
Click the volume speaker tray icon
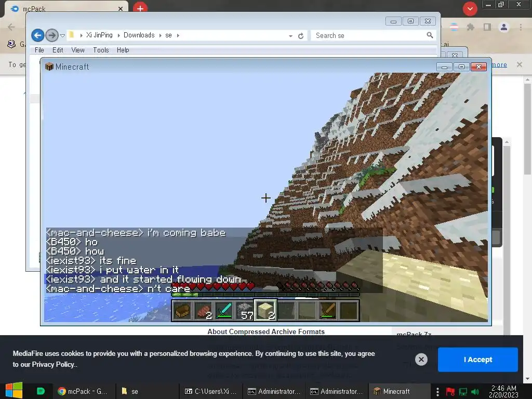tap(475, 392)
